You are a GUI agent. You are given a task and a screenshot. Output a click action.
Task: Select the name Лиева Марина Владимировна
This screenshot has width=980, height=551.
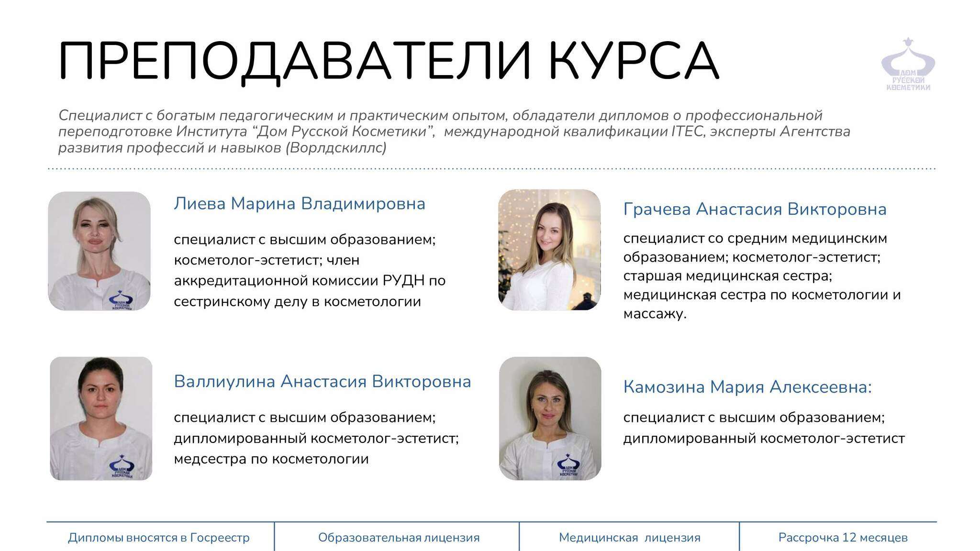[x=300, y=204]
